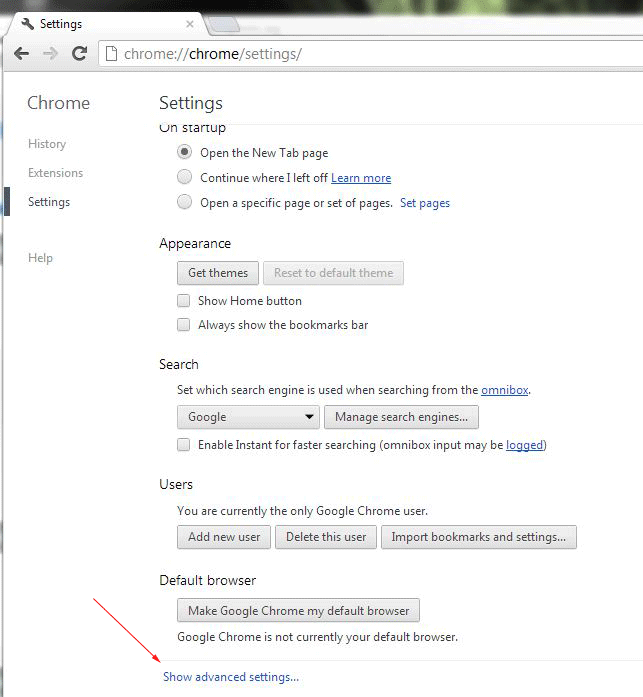Choose 'Open a specific page' radio button
Screen dimensions: 643x697
(x=184, y=202)
